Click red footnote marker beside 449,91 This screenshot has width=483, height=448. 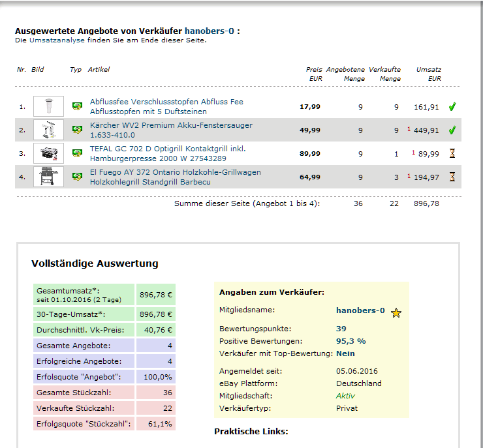click(x=409, y=129)
